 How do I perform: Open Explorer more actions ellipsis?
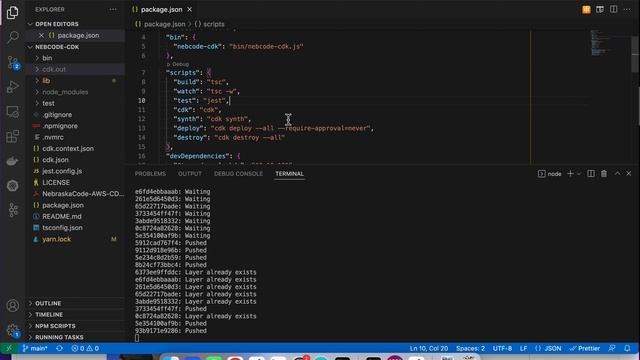(113, 9)
